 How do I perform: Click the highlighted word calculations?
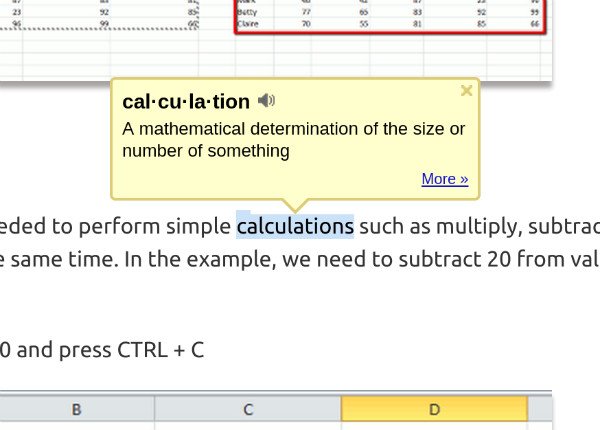click(x=295, y=226)
